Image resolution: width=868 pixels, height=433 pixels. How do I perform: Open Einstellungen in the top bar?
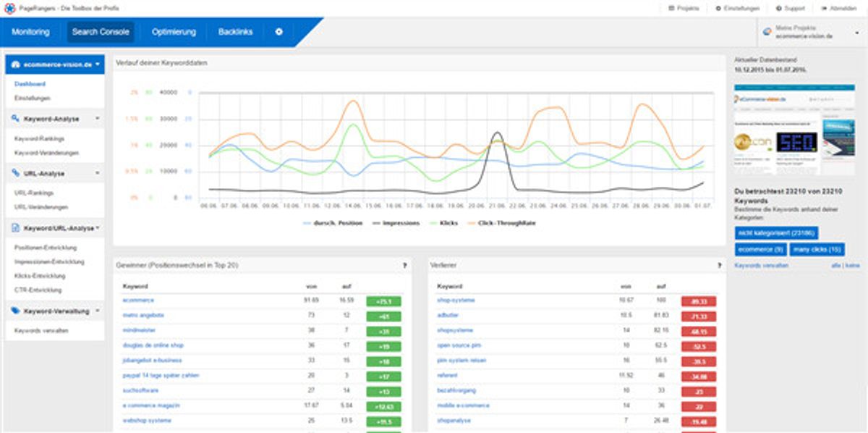point(737,8)
